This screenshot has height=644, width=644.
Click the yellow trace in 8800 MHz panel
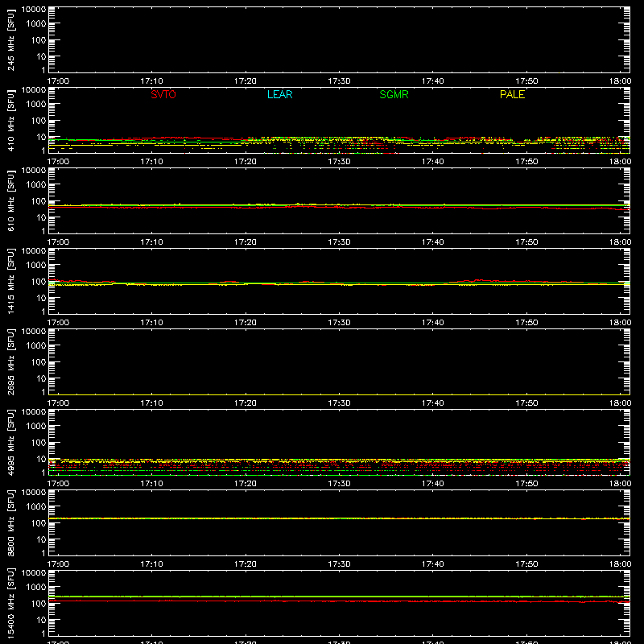tap(339, 518)
